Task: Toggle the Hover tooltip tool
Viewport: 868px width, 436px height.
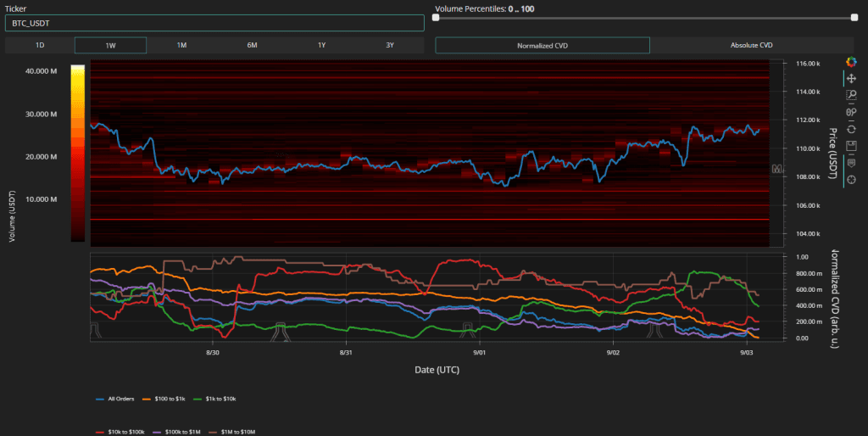Action: point(850,162)
